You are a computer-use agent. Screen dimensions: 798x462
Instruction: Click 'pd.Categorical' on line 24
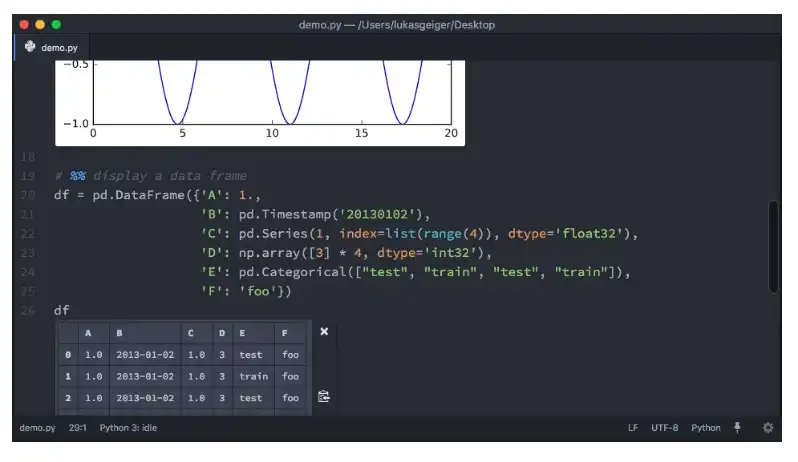(x=293, y=272)
